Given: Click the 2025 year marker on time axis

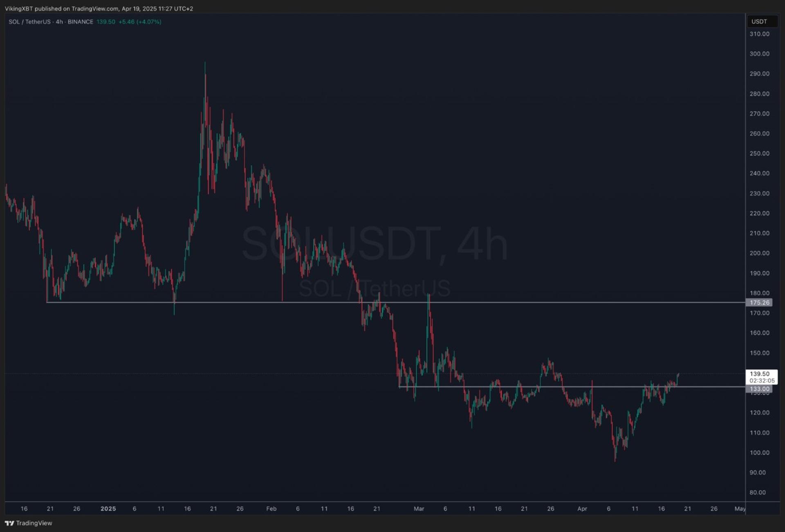Looking at the screenshot, I should [108, 509].
